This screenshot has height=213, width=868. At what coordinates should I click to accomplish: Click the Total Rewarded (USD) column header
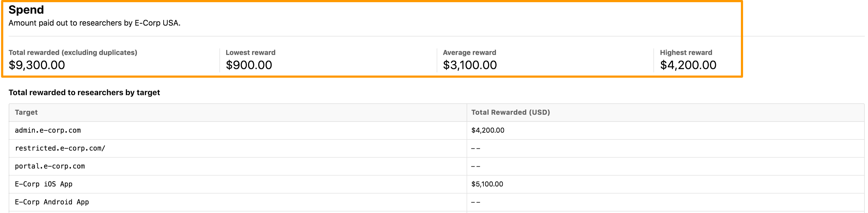pyautogui.click(x=511, y=112)
